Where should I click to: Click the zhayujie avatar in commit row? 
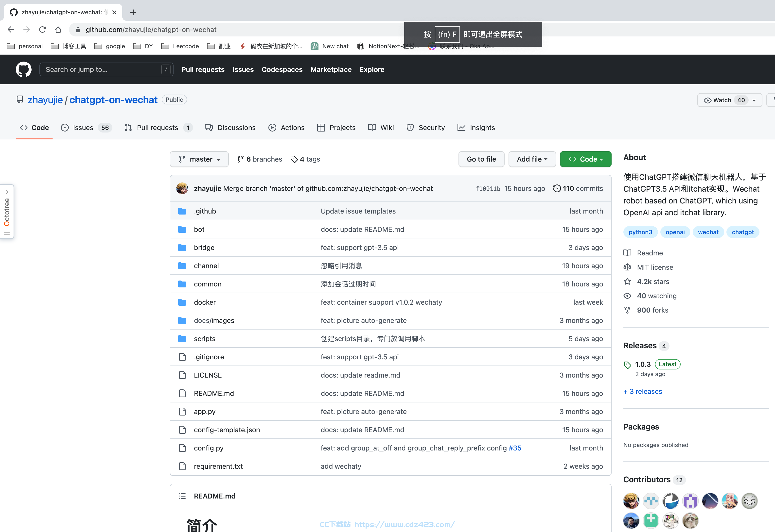click(x=182, y=188)
